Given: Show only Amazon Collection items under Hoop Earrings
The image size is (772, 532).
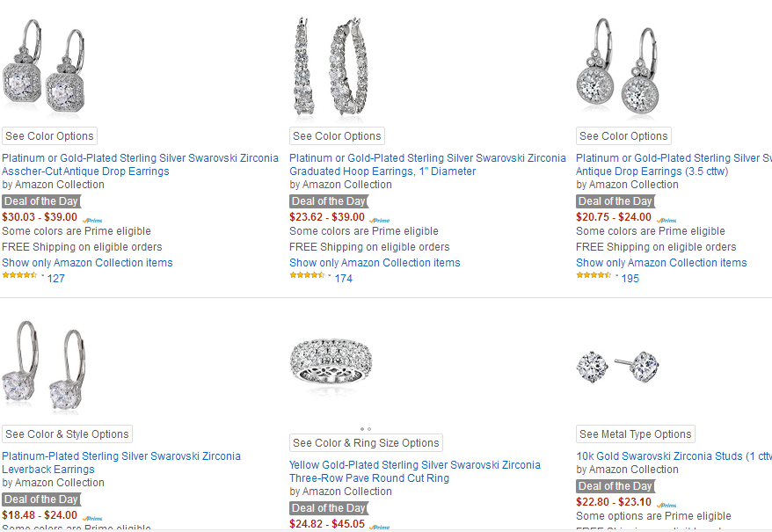Looking at the screenshot, I should click(375, 263).
